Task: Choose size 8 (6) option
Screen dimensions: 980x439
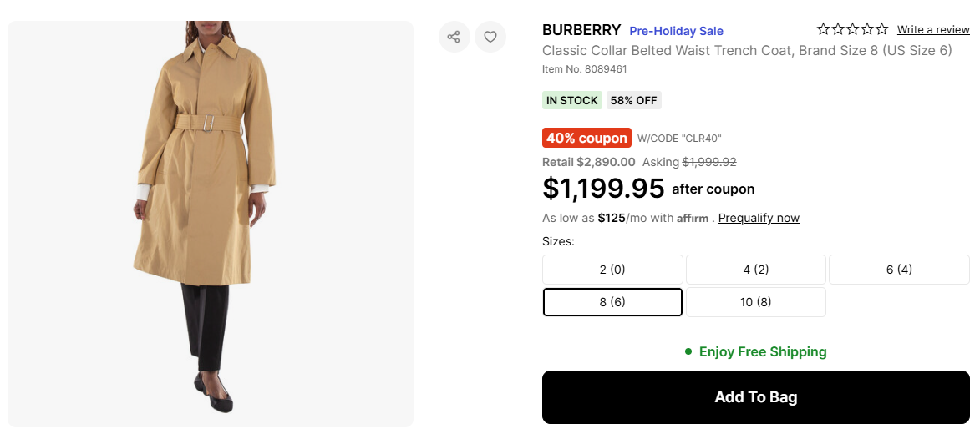Action: click(612, 302)
